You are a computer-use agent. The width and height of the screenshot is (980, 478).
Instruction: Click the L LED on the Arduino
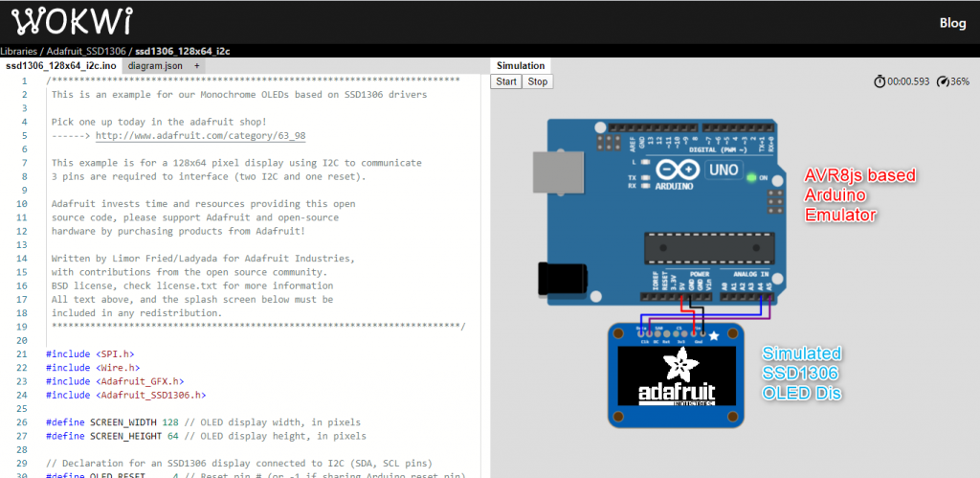pyautogui.click(x=646, y=162)
